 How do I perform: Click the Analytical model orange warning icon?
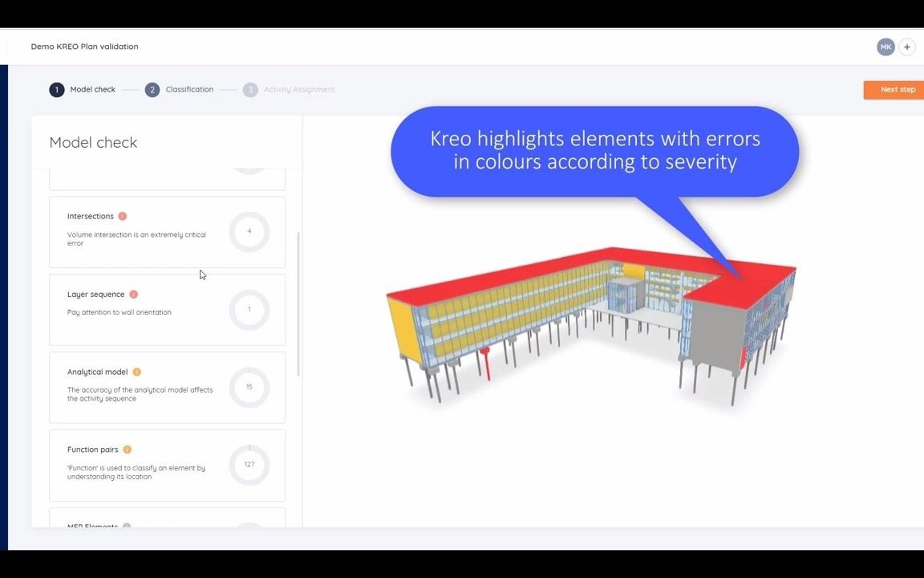[136, 372]
